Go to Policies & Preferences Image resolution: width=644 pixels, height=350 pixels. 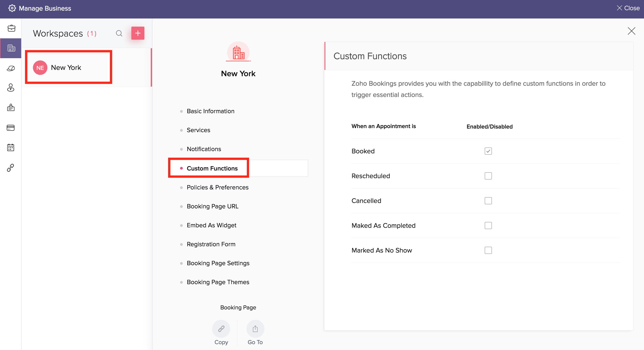(218, 187)
